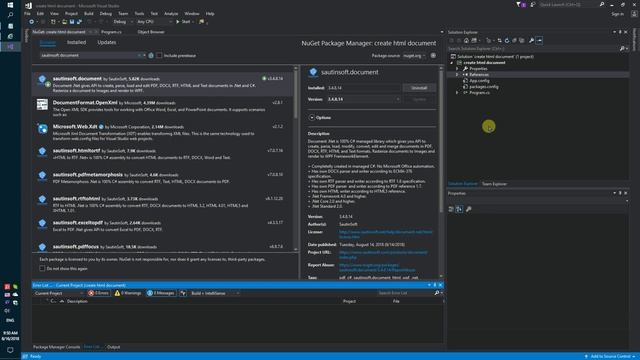
Task: Click the Home icon in Solution Explorer
Action: click(x=466, y=40)
